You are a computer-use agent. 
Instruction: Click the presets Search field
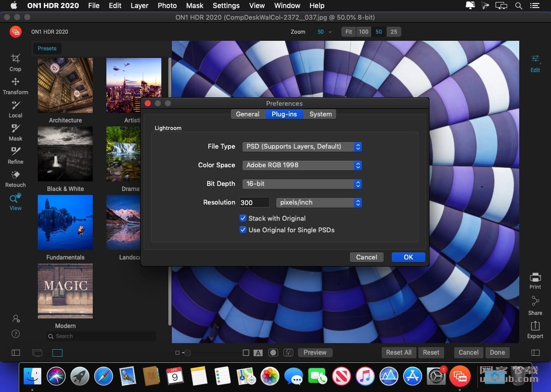coord(101,336)
